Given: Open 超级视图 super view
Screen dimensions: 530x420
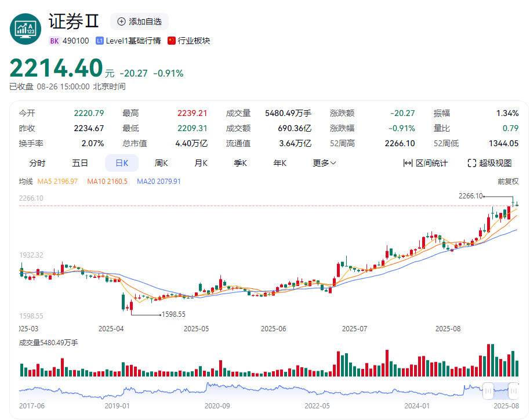Looking at the screenshot, I should tap(489, 164).
